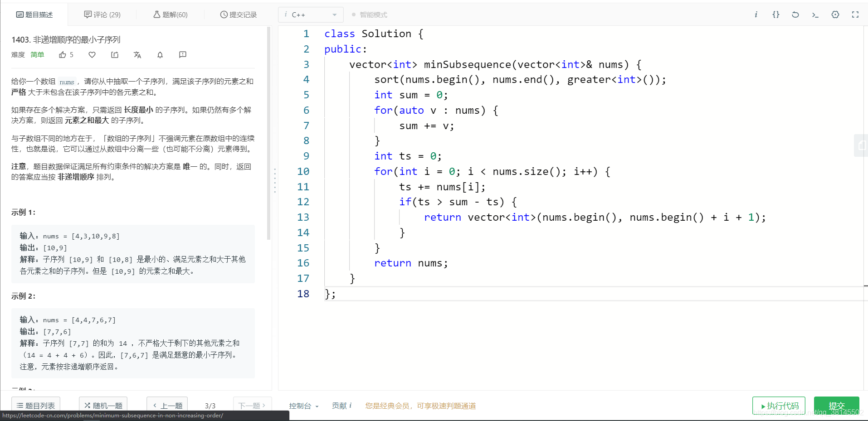Click line number 10 in gutter
Screen dimensions: 868x421
(303, 172)
